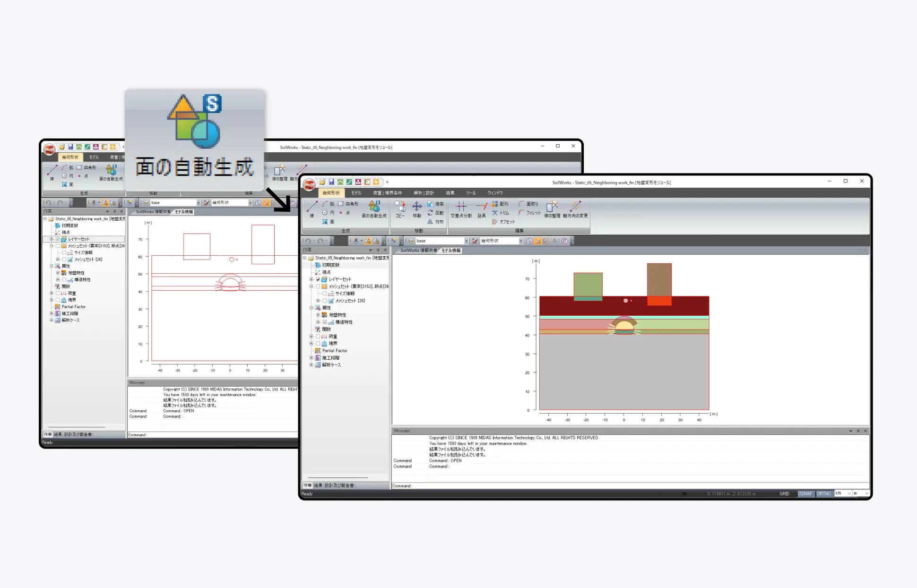Toggle the GRID status bar option
Image resolution: width=917 pixels, height=588 pixels.
[x=784, y=493]
